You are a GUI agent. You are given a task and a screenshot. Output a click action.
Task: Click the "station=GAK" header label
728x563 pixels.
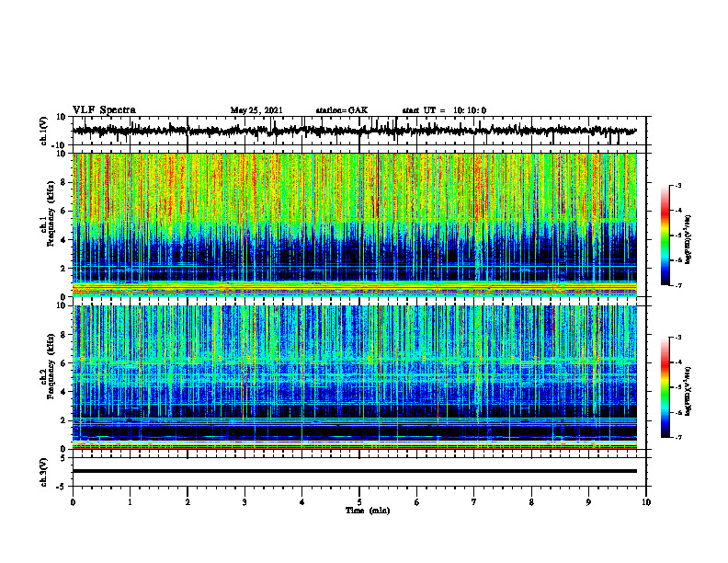point(342,110)
